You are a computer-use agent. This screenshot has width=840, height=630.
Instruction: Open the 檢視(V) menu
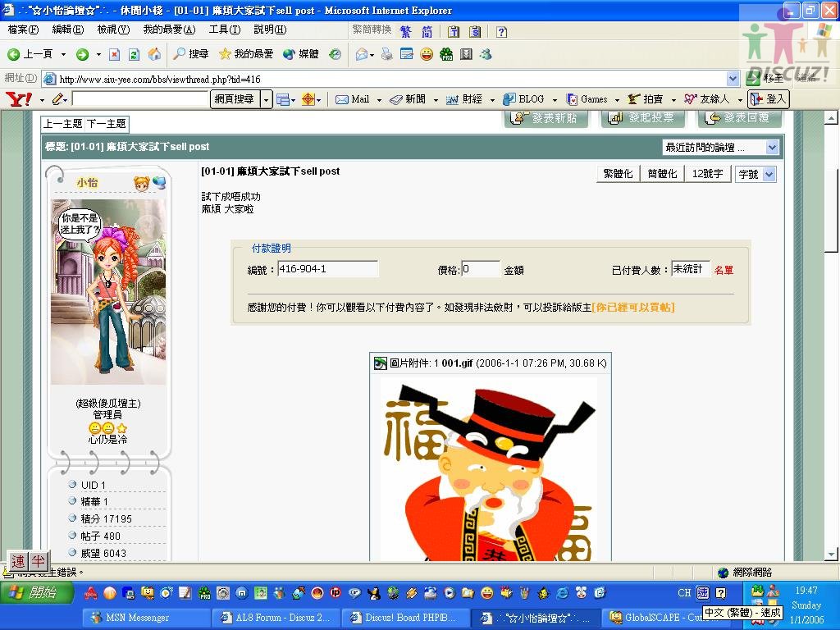click(x=113, y=30)
